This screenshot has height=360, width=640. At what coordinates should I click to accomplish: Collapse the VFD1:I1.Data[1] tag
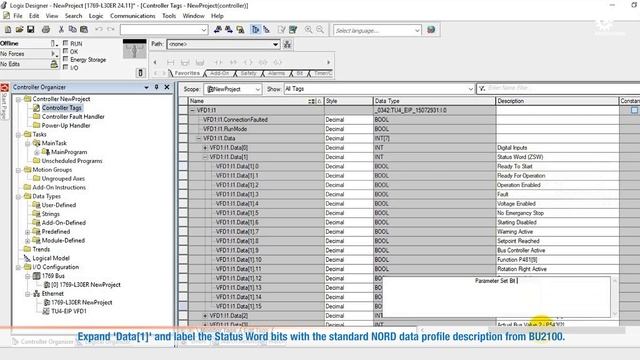[x=205, y=157]
